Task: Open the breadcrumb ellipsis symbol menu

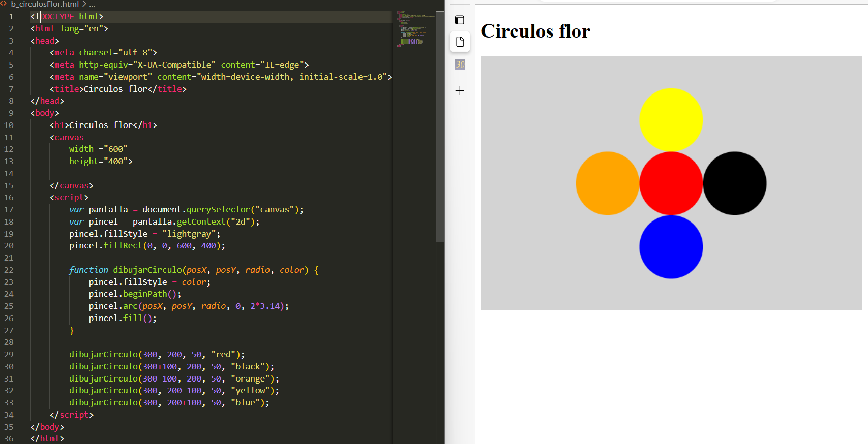Action: [x=92, y=4]
